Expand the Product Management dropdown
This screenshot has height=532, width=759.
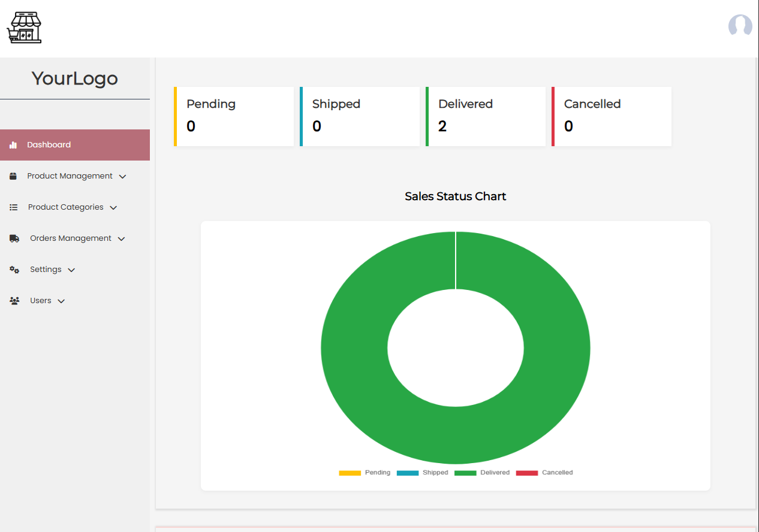pyautogui.click(x=123, y=176)
